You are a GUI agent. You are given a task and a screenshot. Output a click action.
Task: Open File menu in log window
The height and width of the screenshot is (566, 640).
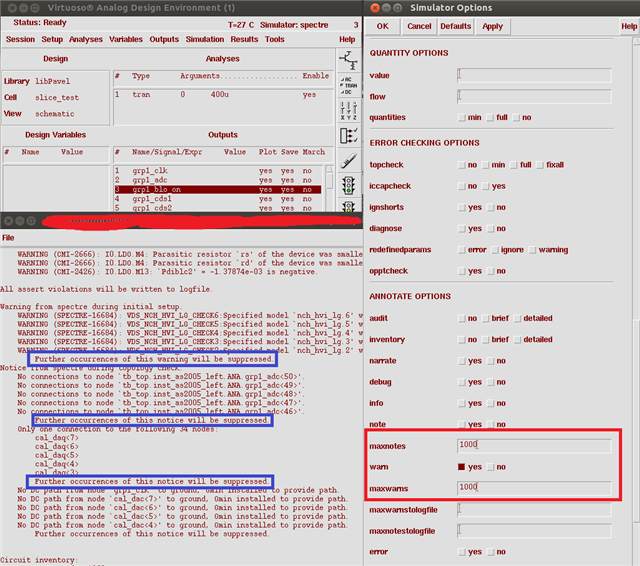tap(8, 238)
